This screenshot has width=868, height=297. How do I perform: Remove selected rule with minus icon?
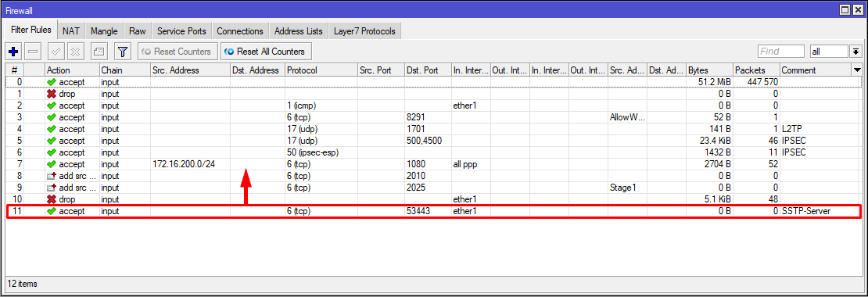click(x=33, y=52)
